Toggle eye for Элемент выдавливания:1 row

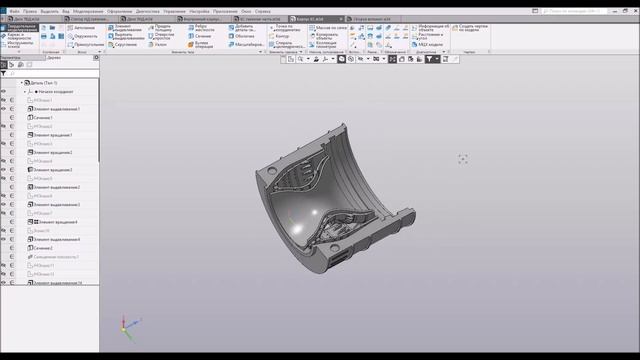4,109
